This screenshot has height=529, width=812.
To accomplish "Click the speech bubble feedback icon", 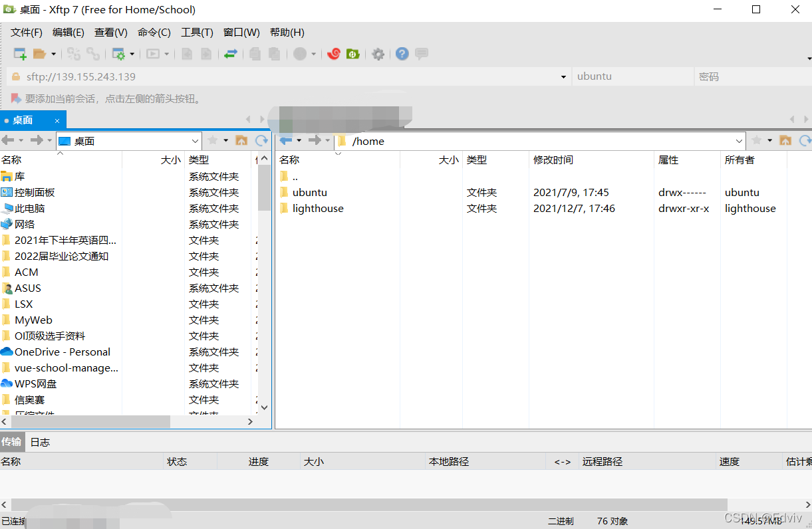I will 422,54.
